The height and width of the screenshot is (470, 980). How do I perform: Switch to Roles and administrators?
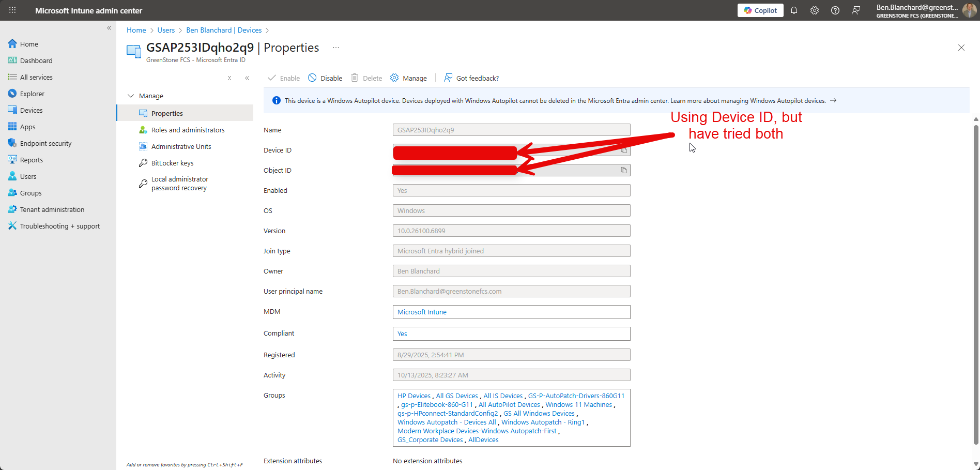(188, 130)
